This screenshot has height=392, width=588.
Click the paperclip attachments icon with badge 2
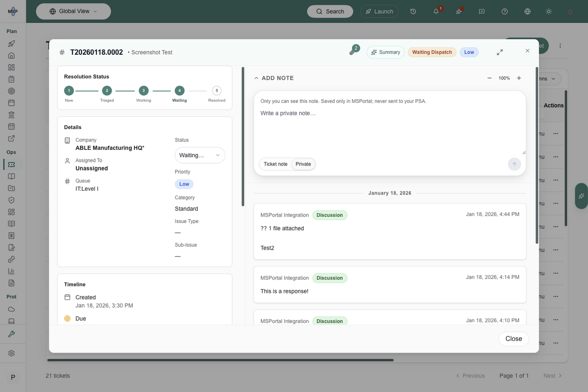[x=353, y=52]
